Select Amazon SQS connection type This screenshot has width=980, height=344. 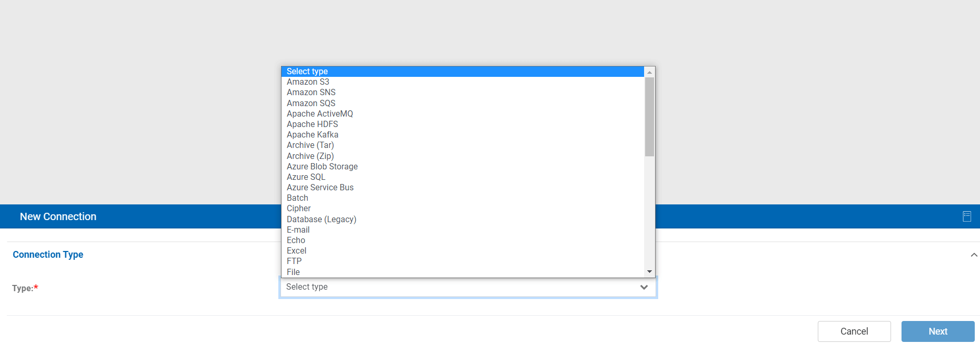coord(463,104)
